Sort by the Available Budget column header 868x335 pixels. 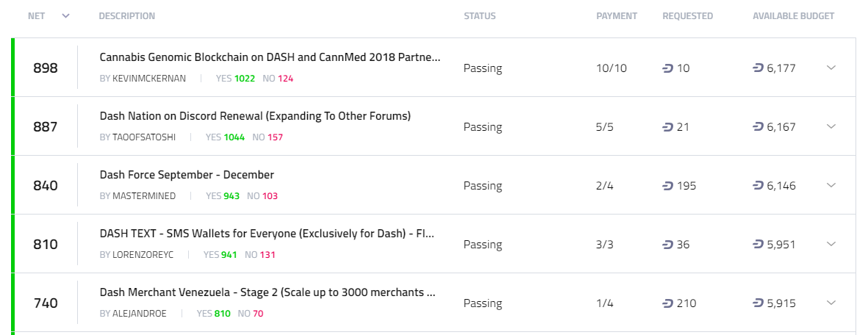pyautogui.click(x=793, y=16)
